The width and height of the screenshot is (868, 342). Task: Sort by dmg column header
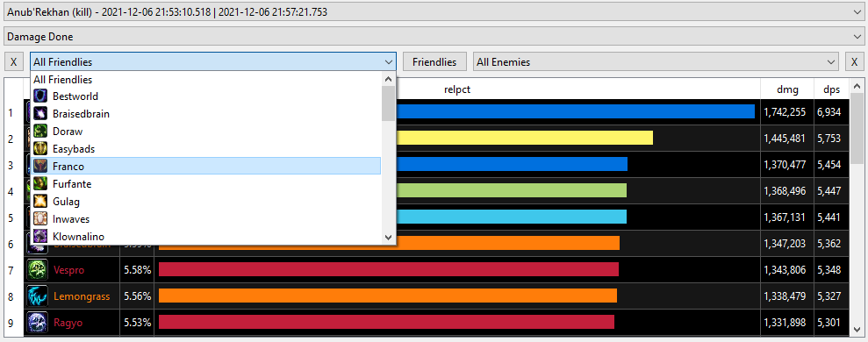point(787,89)
